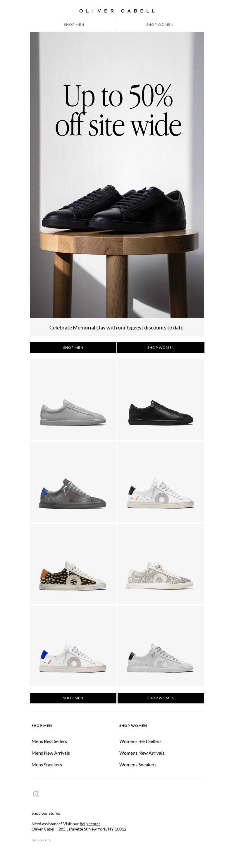Screen dimensions: 234x868
Task: Click the Unsubscribe link
Action: tap(42, 840)
